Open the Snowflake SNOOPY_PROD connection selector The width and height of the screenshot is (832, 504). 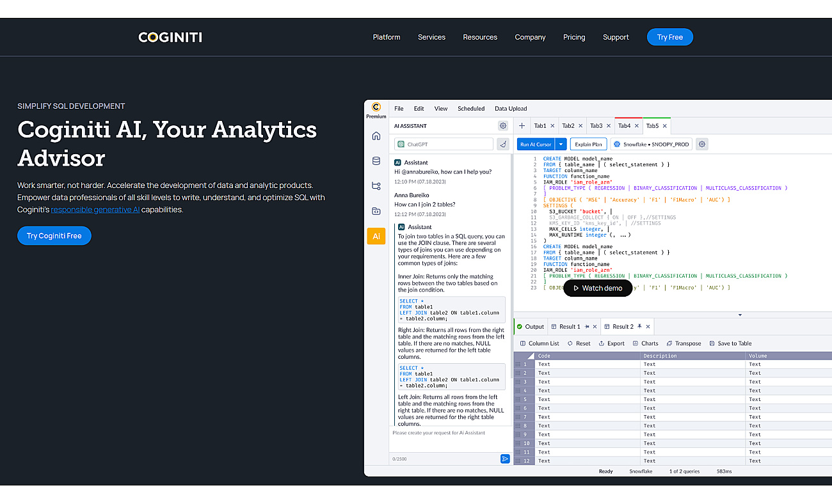click(x=651, y=145)
